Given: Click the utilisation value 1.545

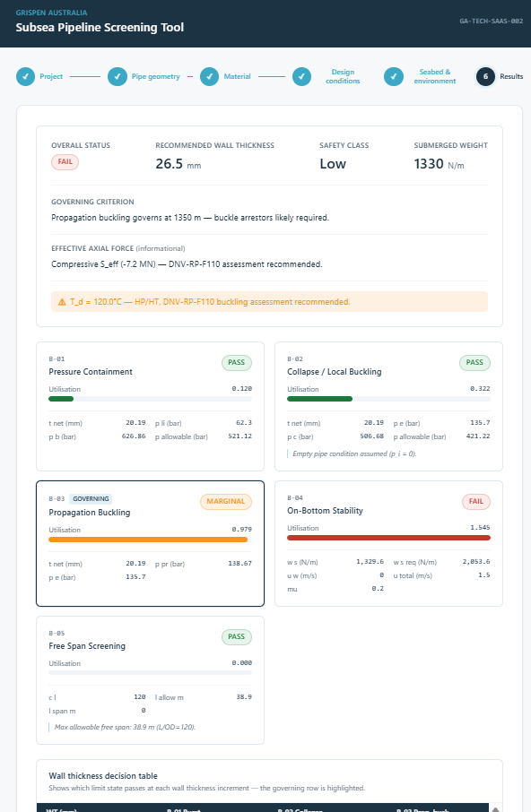Looking at the screenshot, I should (480, 527).
